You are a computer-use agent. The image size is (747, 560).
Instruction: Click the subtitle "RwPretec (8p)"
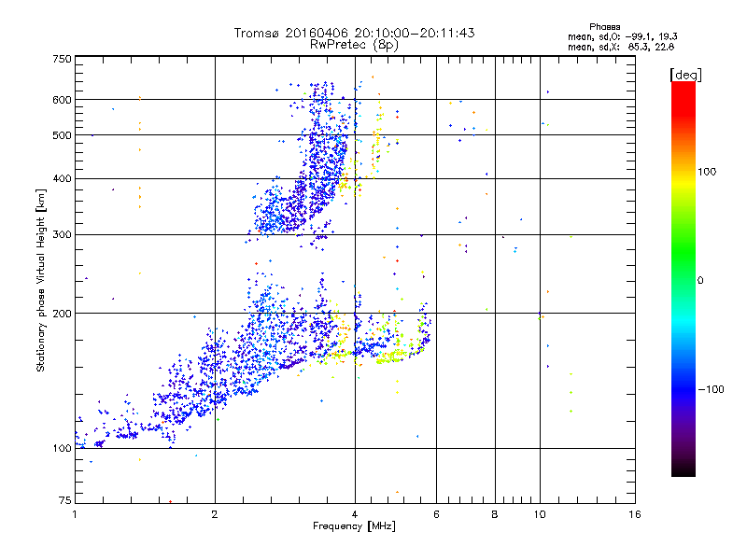(x=354, y=45)
